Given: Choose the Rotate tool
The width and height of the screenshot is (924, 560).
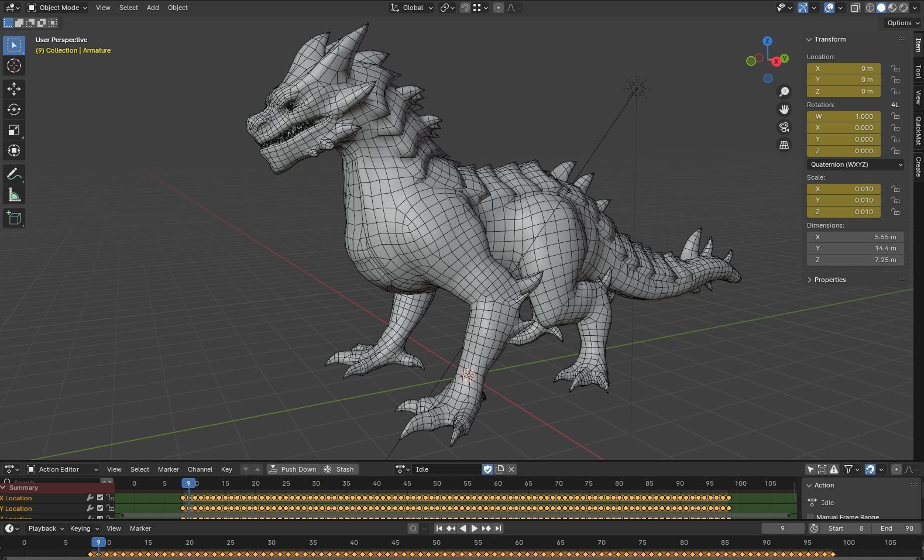Looking at the screenshot, I should pos(14,109).
